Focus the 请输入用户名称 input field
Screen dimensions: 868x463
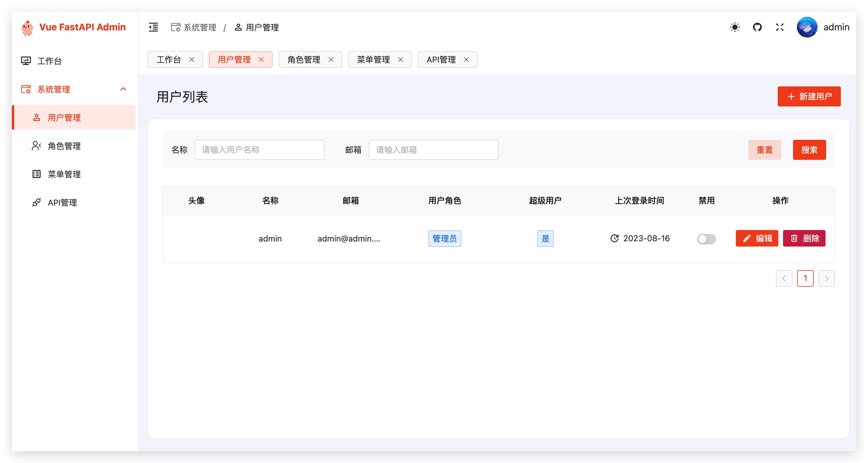(259, 150)
